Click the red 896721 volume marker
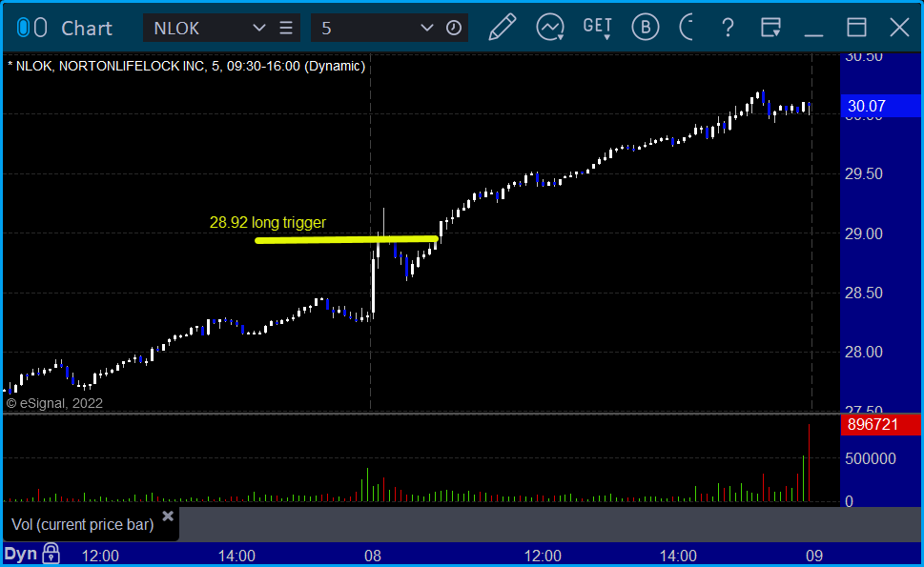 click(x=880, y=424)
